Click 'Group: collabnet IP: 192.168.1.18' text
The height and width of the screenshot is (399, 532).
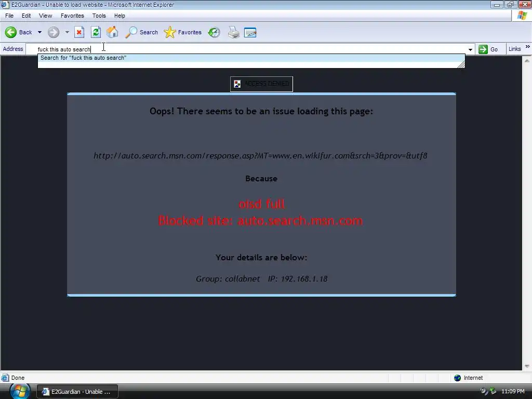tap(261, 278)
